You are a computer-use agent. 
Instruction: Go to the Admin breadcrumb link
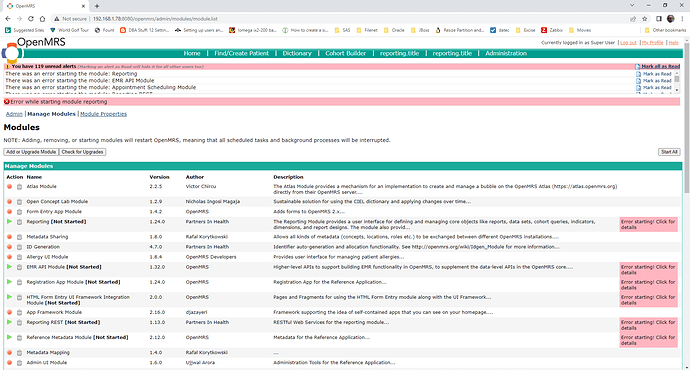tap(14, 114)
